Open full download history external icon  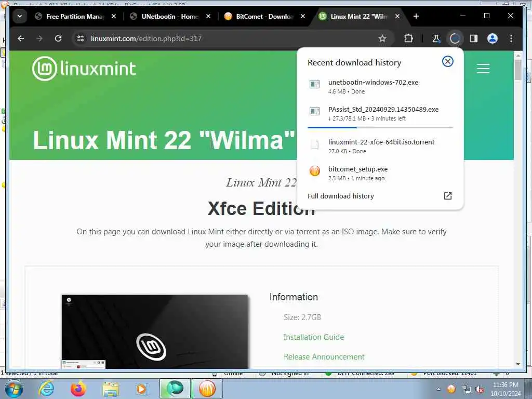[x=447, y=196]
